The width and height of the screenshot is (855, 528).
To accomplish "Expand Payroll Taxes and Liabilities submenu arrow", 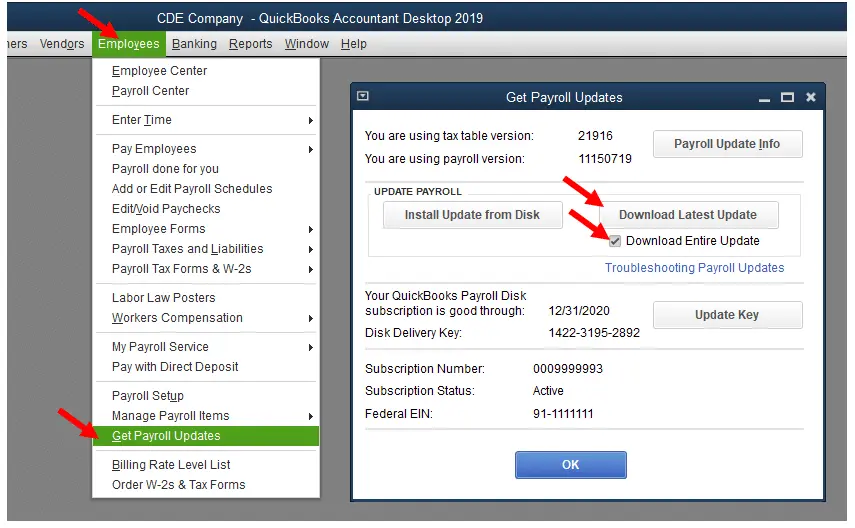I will point(310,249).
